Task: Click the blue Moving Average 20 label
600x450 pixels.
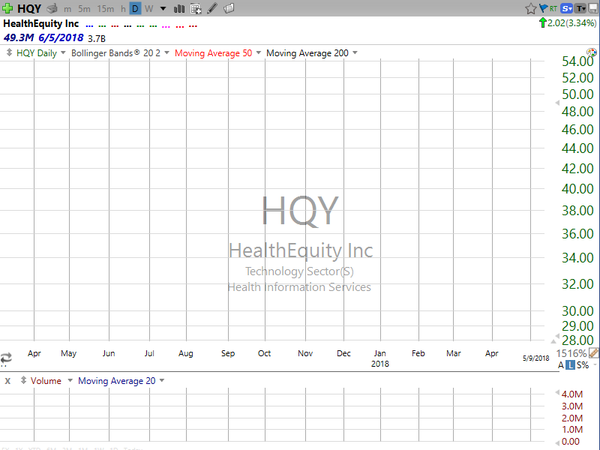Action: [x=117, y=381]
